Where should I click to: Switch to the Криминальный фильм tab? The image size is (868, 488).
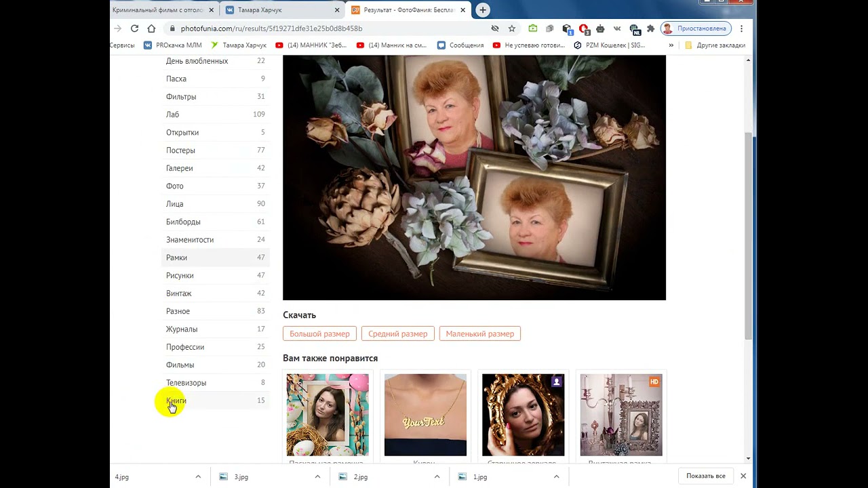pyautogui.click(x=163, y=10)
